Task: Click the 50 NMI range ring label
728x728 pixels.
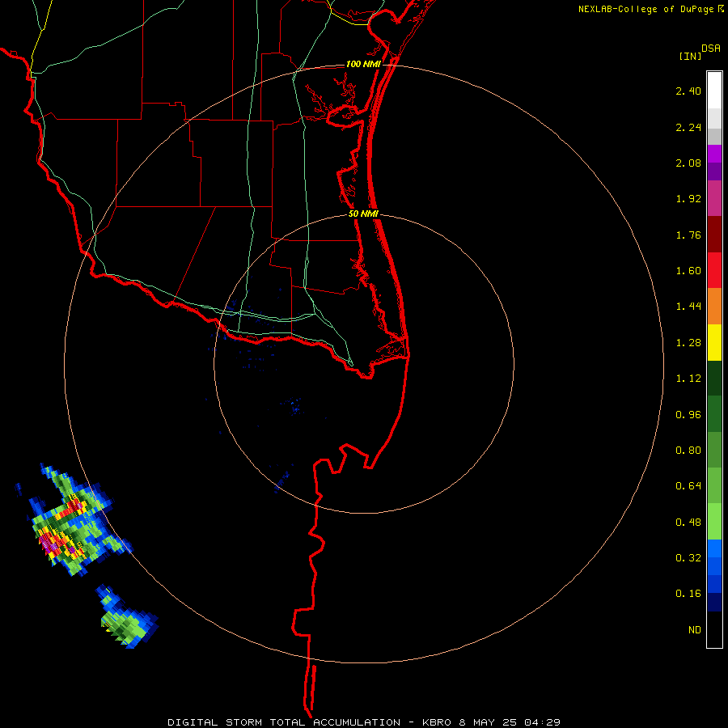Action: [x=363, y=214]
